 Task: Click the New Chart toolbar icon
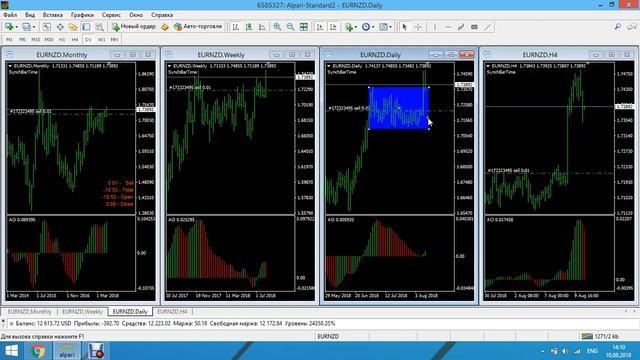[8, 27]
